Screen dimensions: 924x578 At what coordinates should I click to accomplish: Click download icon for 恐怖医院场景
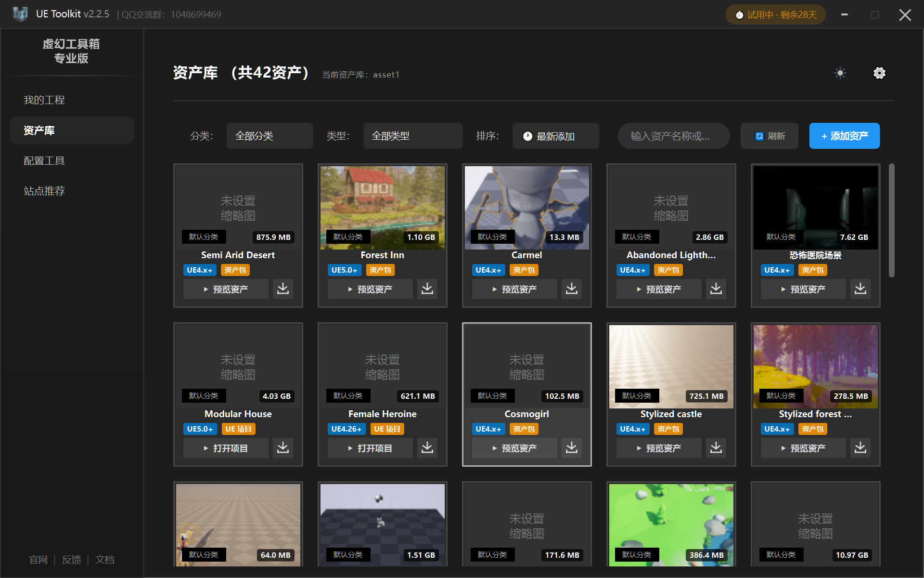coord(860,289)
